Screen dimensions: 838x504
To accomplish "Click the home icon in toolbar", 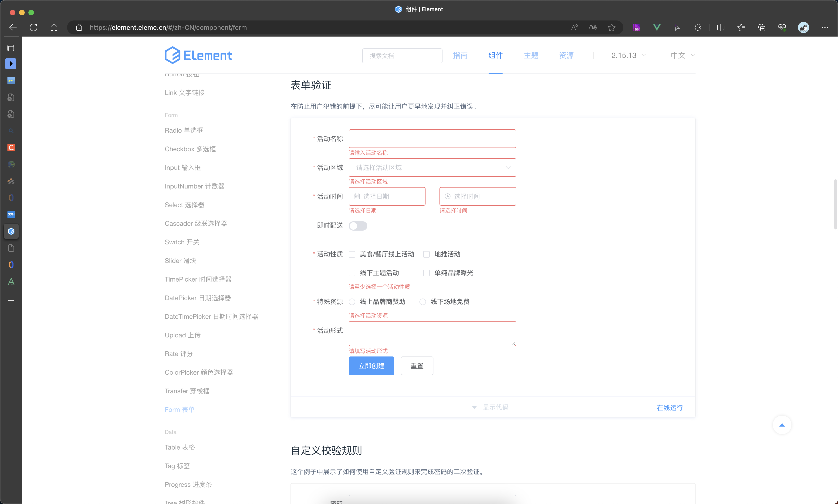I will tap(54, 27).
